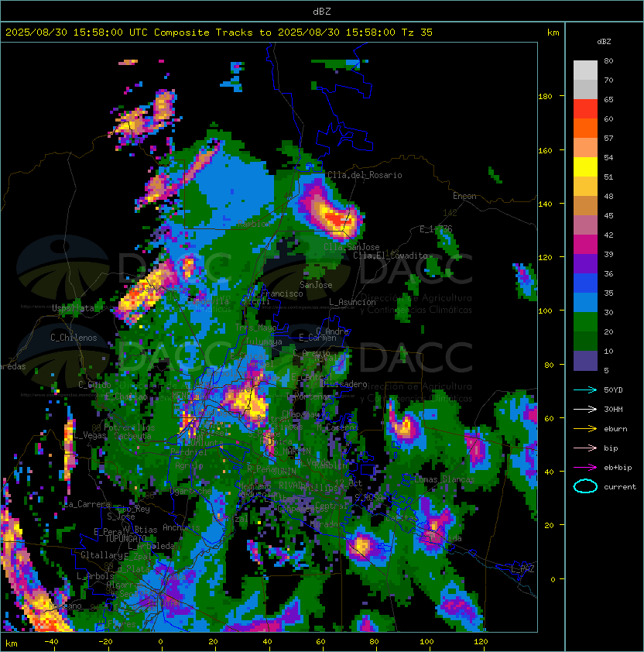
Task: Click the Uspallata town label
Action: [x=74, y=308]
